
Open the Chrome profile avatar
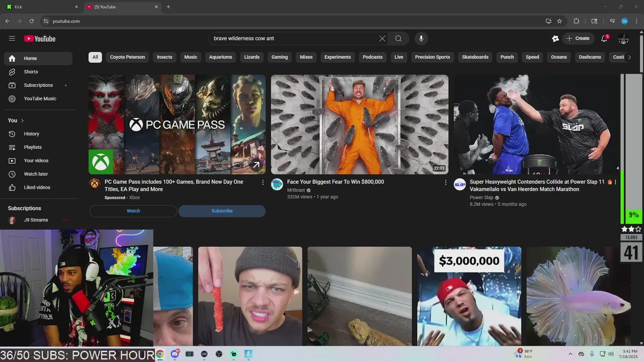click(x=624, y=21)
